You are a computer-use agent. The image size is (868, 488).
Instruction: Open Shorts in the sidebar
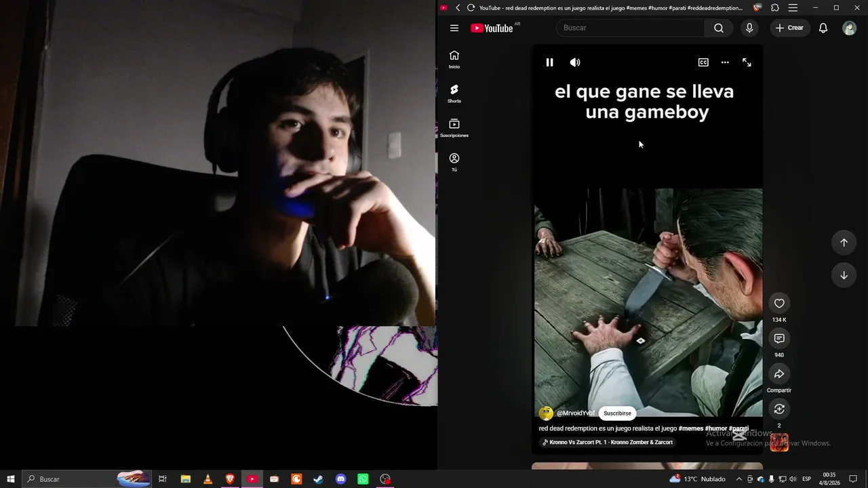(454, 94)
